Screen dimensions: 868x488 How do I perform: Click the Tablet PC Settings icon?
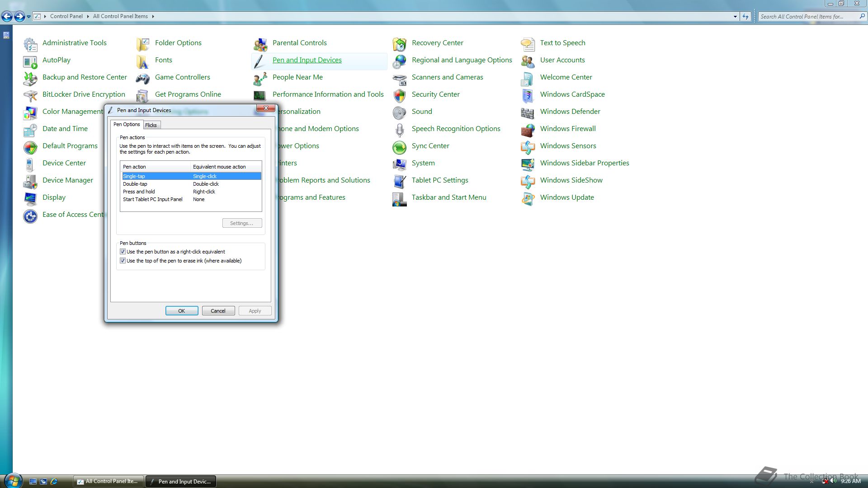click(x=400, y=181)
